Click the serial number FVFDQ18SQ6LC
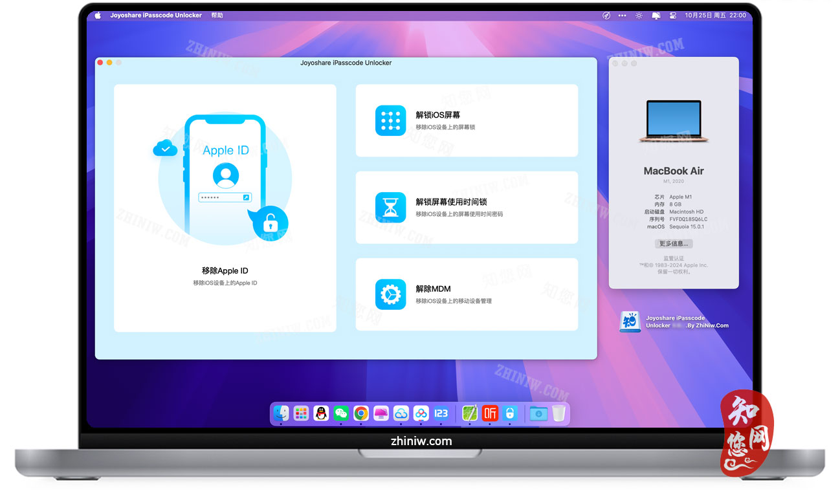 (x=689, y=219)
